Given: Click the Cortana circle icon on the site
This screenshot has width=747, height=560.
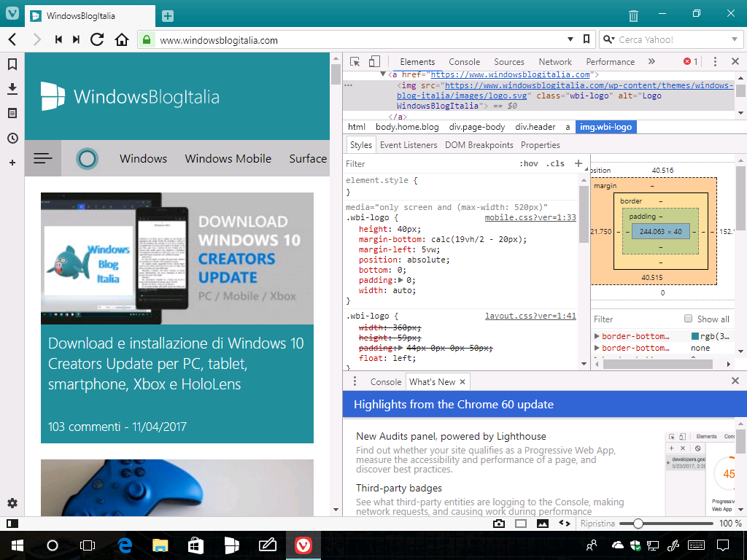Looking at the screenshot, I should [x=88, y=158].
